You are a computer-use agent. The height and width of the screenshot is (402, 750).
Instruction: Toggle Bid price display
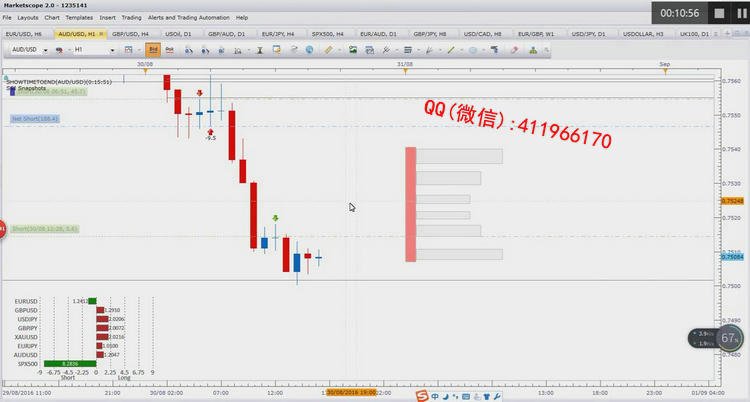(153, 50)
